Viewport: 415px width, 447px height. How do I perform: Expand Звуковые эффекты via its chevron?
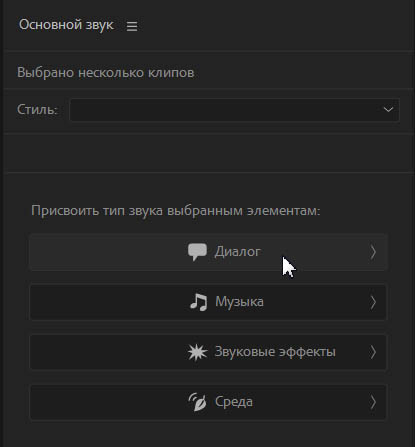[373, 352]
